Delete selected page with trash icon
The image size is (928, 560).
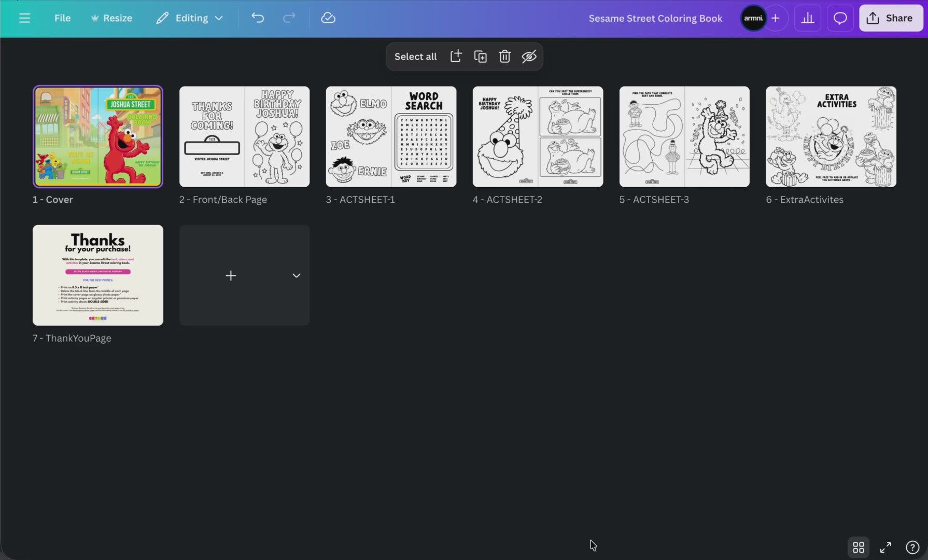tap(504, 57)
